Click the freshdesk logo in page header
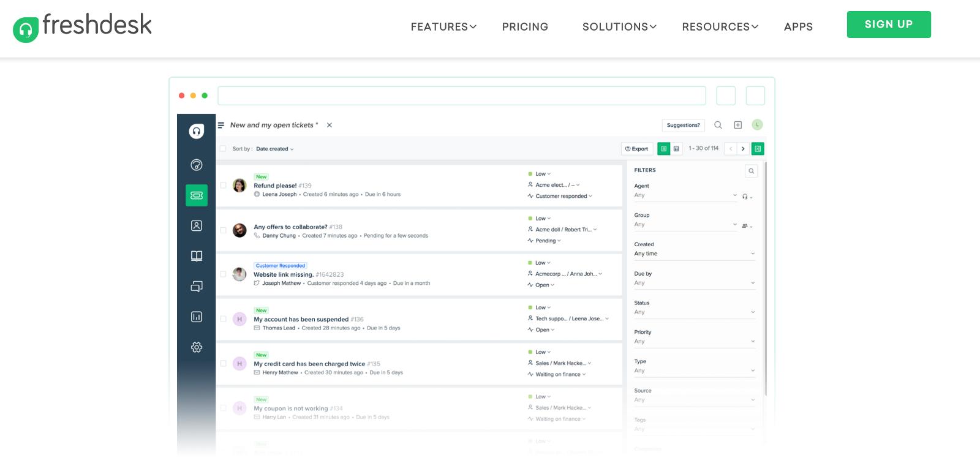 coord(82,26)
